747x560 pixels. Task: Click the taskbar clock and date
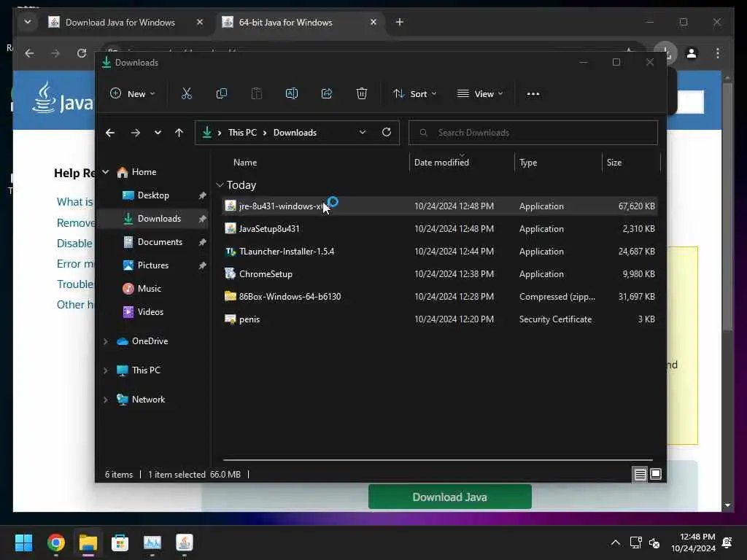693,542
